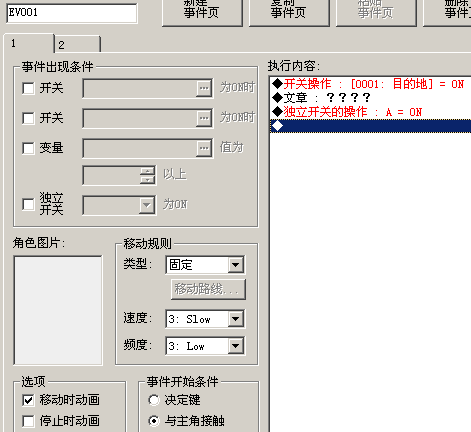Click the 新建事件页 button
This screenshot has width=471, height=432.
click(x=202, y=12)
